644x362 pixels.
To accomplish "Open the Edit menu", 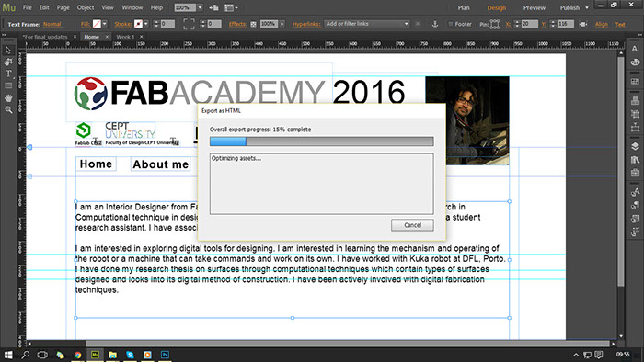I will [44, 7].
